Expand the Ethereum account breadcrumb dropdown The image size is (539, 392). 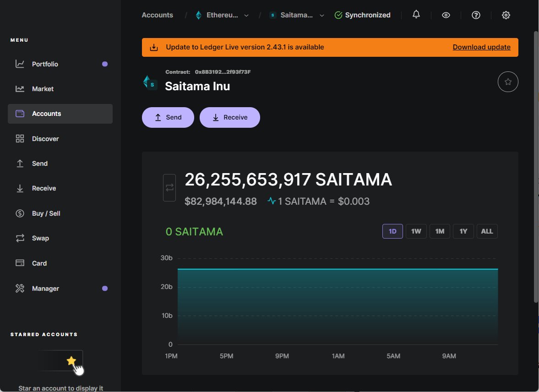point(222,15)
